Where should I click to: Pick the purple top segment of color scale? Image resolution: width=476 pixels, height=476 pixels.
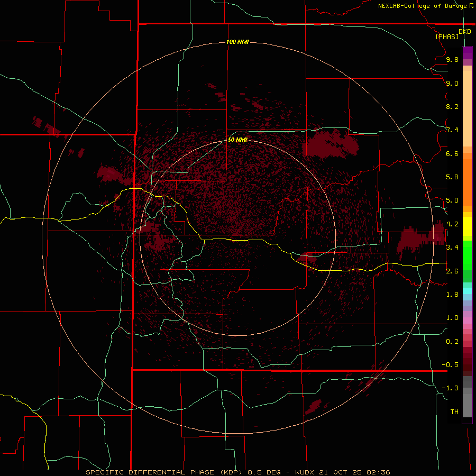tap(467, 53)
